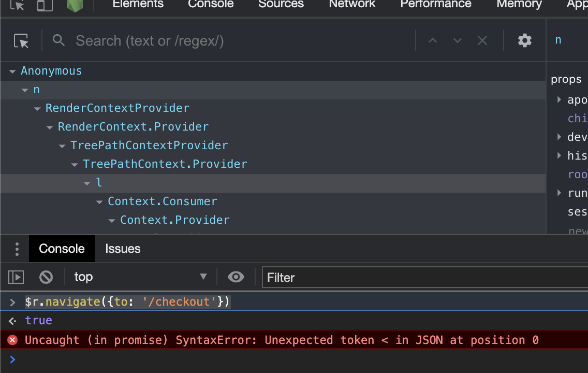Click the inspect element cursor icon in top toolbar
Viewport: 588px width, 373px height.
(x=17, y=5)
